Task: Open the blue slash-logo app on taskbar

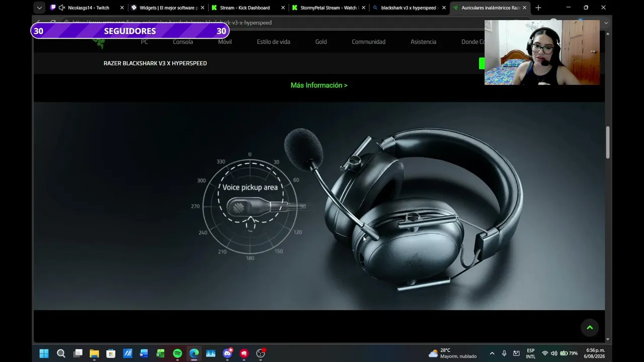Action: tap(127, 353)
